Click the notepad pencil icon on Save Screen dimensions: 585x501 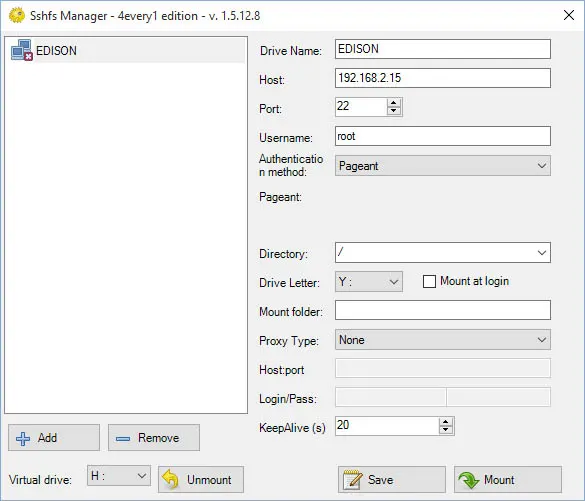point(352,479)
